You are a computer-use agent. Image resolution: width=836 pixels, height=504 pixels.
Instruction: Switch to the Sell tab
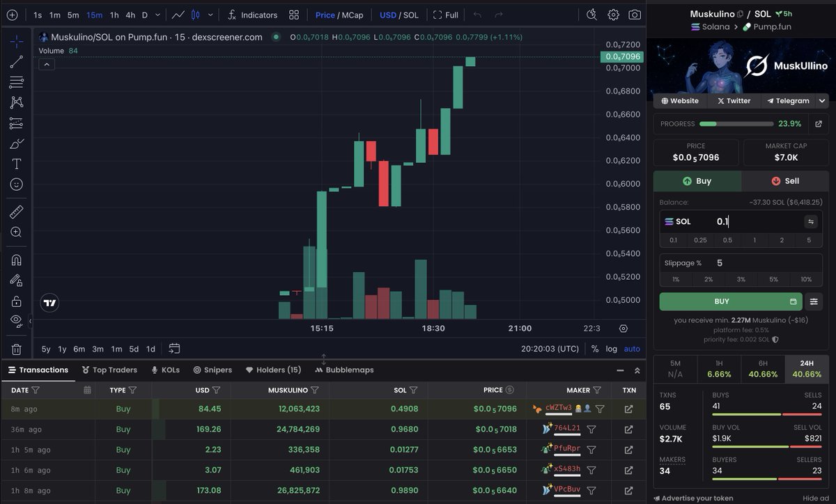(785, 181)
